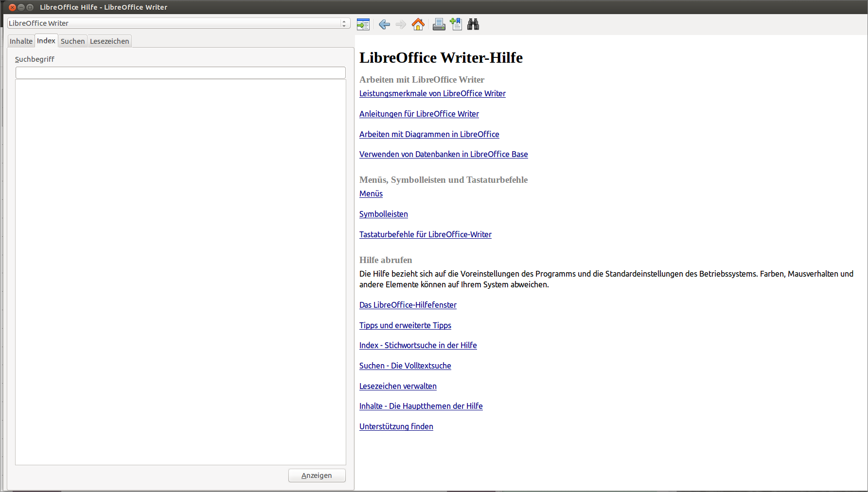Print the help page via printer icon
868x492 pixels.
pyautogui.click(x=439, y=24)
